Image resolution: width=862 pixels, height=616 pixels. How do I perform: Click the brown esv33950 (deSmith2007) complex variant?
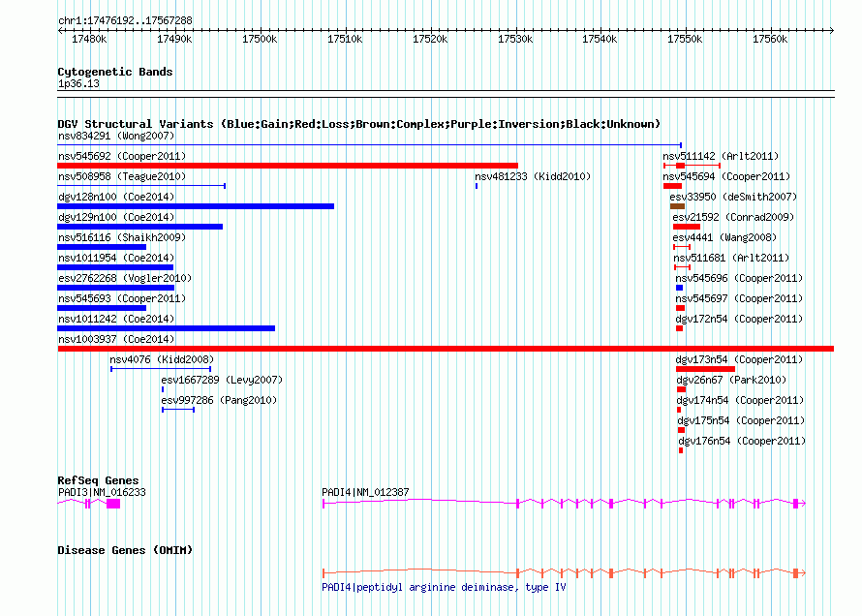tap(677, 206)
